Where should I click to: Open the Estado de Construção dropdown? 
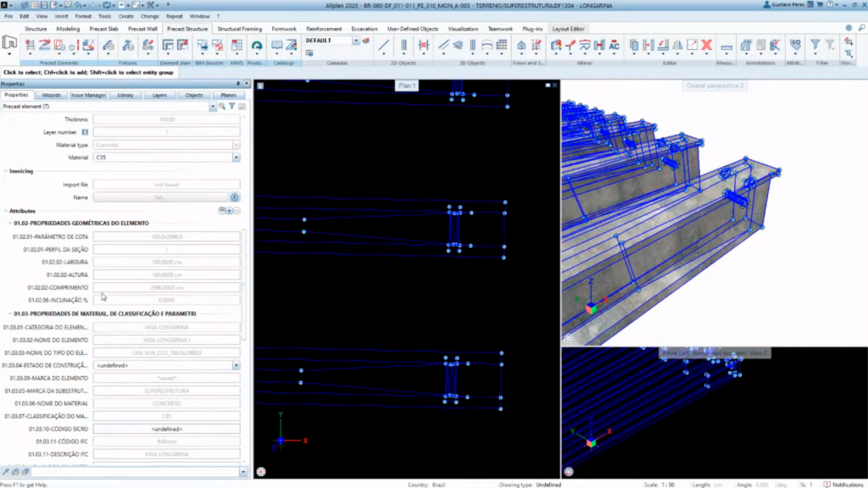click(236, 366)
